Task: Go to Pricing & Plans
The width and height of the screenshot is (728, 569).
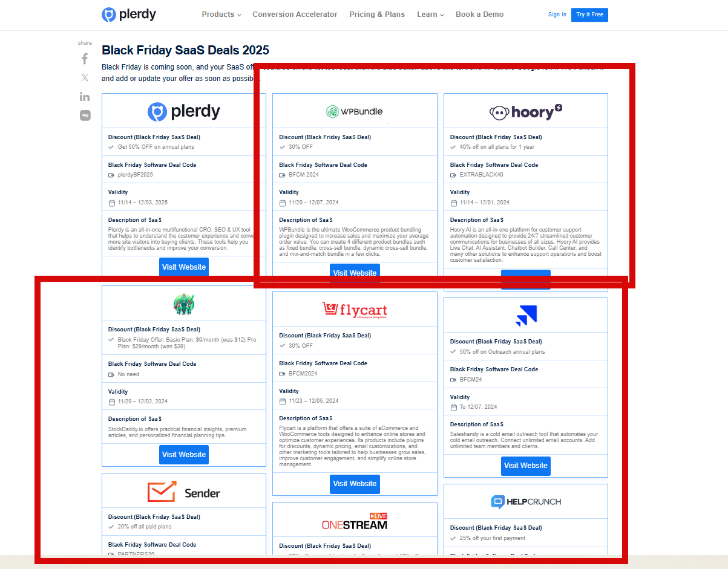Action: pyautogui.click(x=377, y=15)
